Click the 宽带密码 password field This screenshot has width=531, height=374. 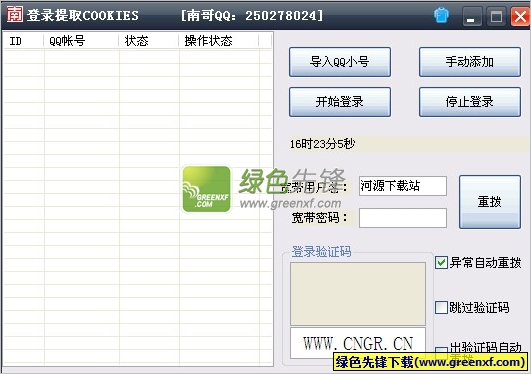[403, 218]
